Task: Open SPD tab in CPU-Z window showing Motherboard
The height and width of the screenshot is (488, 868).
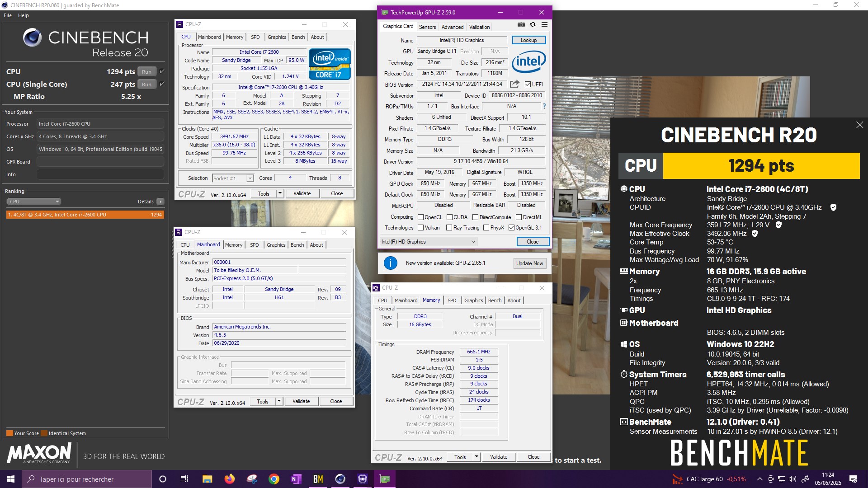Action: [255, 245]
